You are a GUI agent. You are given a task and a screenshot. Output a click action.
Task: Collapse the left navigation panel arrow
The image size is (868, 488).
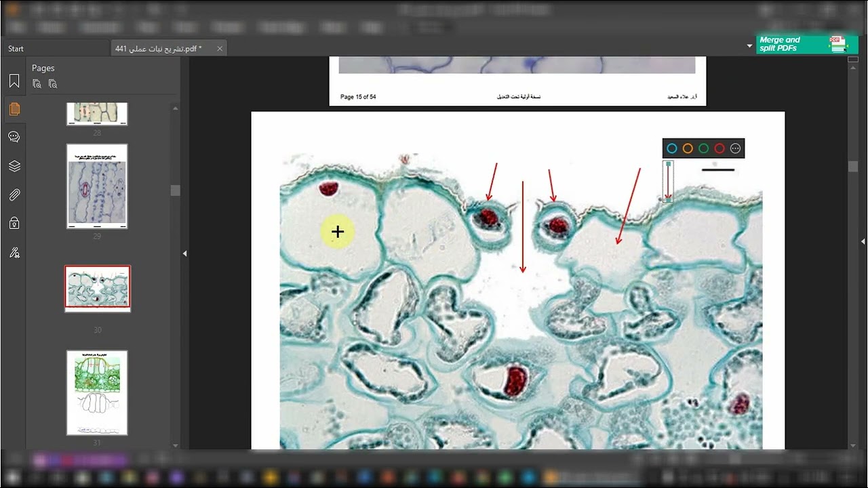184,253
